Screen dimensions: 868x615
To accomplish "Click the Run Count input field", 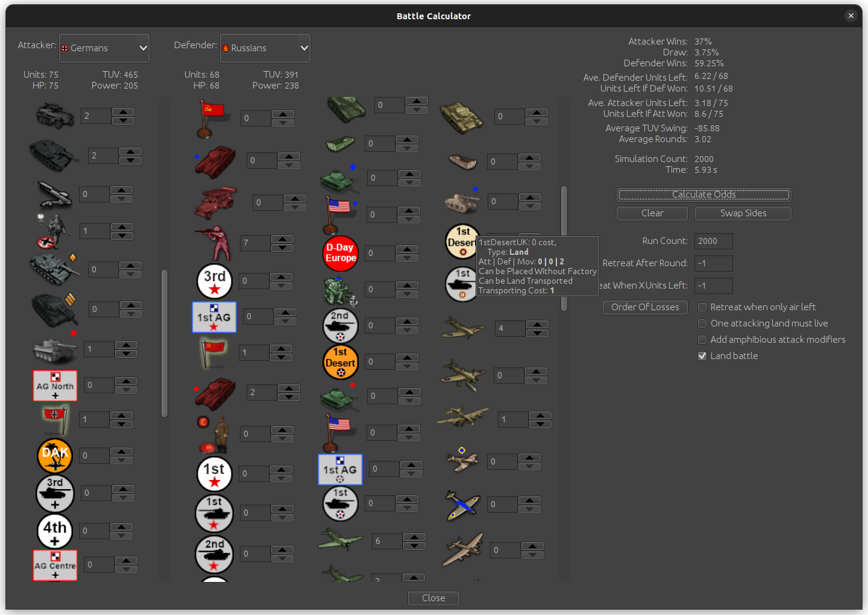I will click(x=713, y=241).
